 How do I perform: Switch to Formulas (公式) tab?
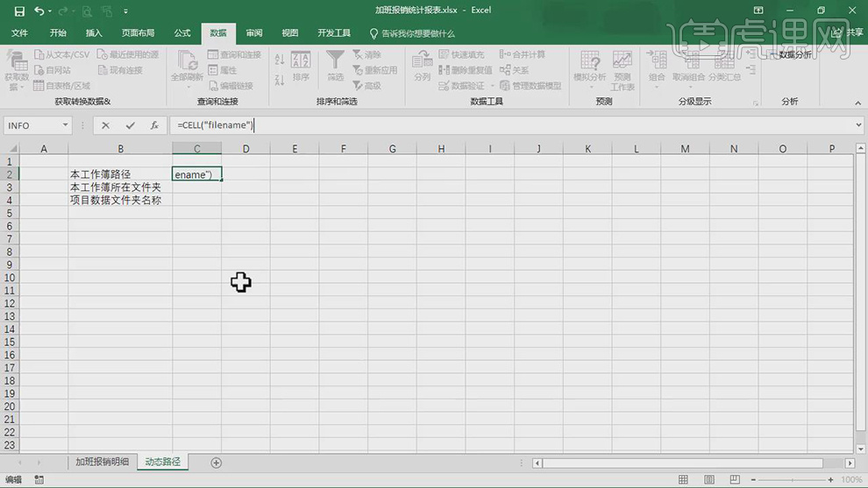click(x=182, y=33)
